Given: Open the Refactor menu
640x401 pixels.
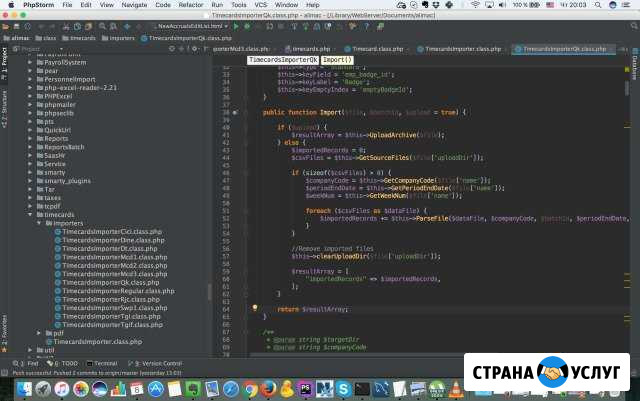Looking at the screenshot, I should point(191,5).
